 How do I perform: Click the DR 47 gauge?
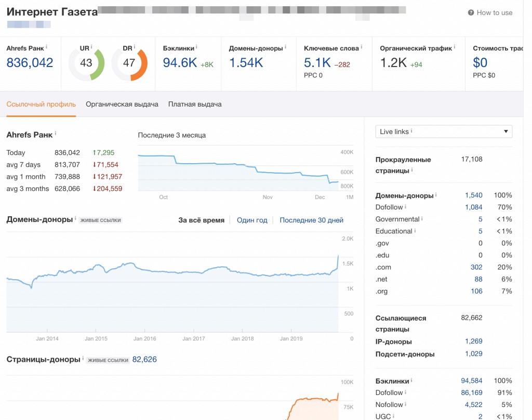(129, 64)
